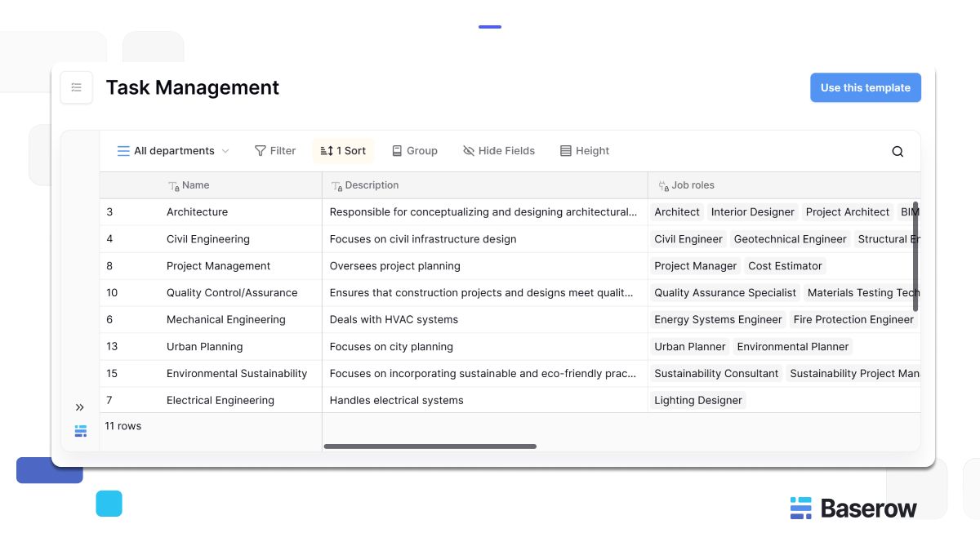The image size is (980, 551).
Task: Click the Baserow grid icon in bottom-left corner
Action: pyautogui.click(x=80, y=430)
